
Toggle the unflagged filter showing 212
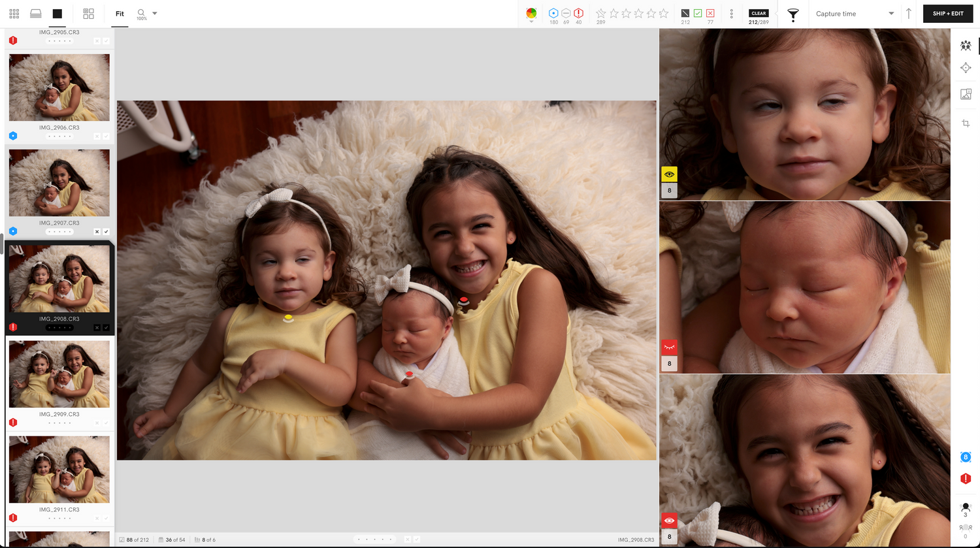(x=685, y=13)
